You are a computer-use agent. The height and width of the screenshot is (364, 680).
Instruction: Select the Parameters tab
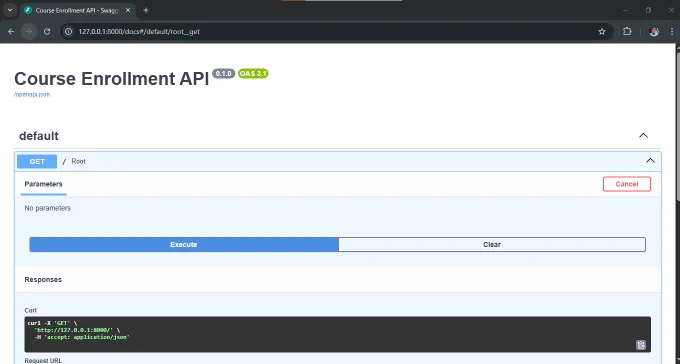coord(43,184)
